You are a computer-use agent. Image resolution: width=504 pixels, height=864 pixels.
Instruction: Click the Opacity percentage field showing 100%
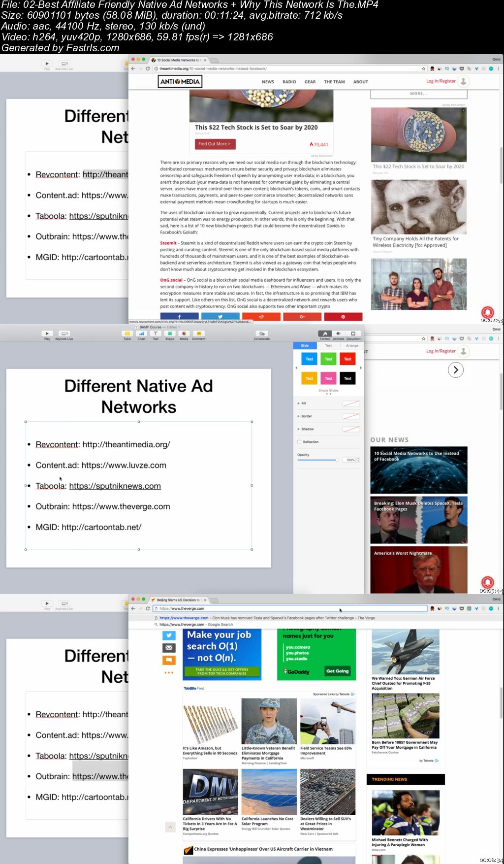[350, 460]
